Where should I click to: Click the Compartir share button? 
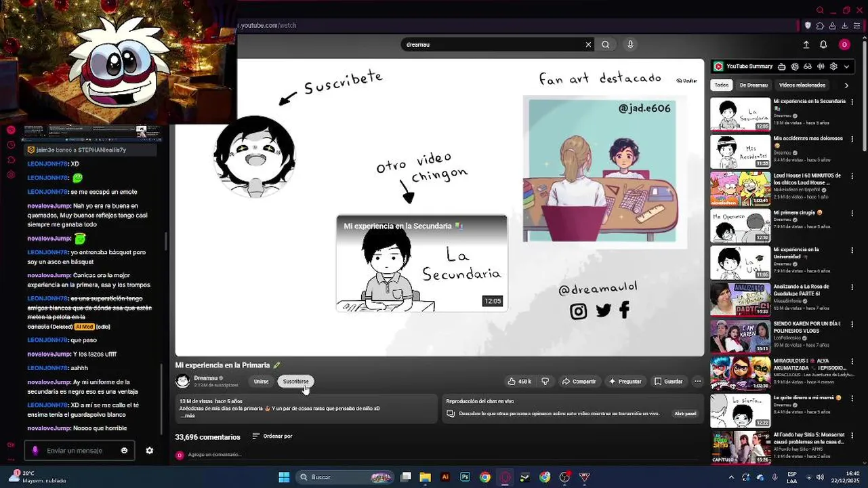(579, 382)
